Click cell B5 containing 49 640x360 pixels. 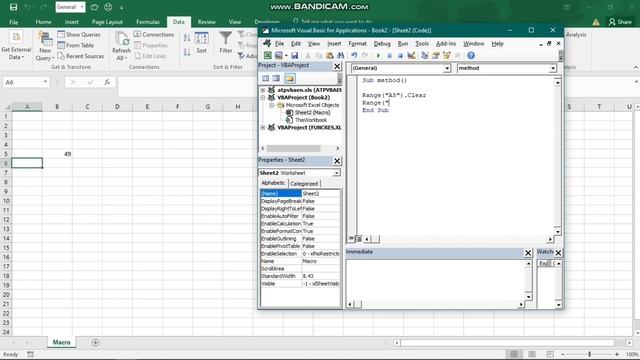pyautogui.click(x=57, y=154)
